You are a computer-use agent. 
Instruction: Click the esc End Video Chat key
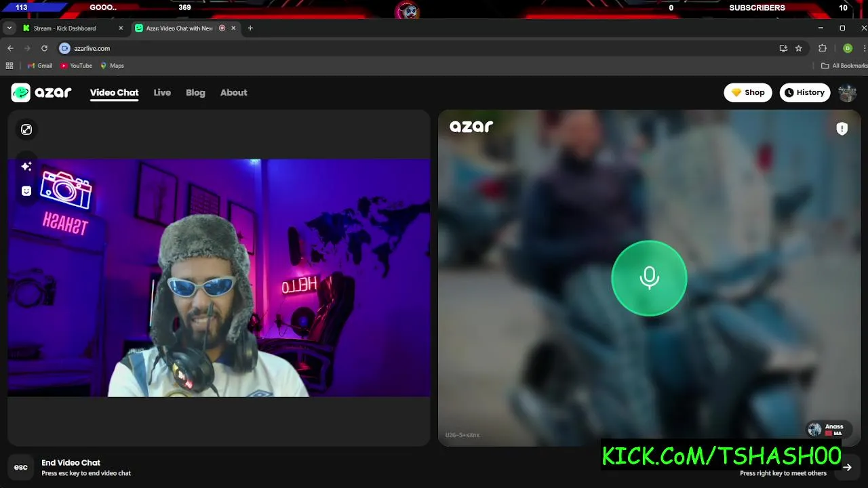tap(21, 467)
